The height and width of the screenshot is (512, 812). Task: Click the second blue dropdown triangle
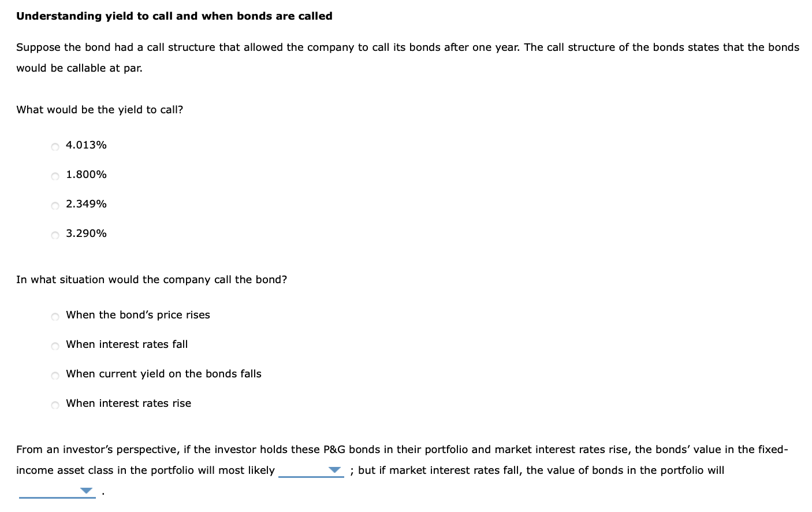87,490
